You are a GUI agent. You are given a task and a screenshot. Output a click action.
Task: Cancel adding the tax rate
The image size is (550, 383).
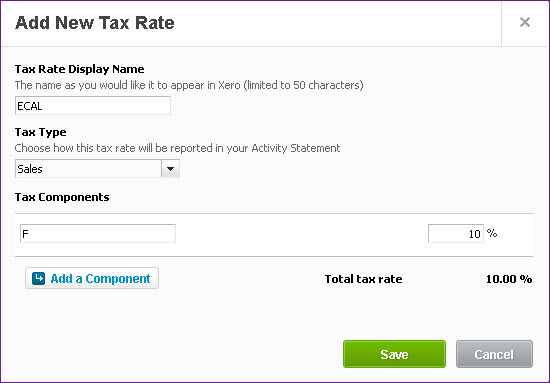point(494,354)
